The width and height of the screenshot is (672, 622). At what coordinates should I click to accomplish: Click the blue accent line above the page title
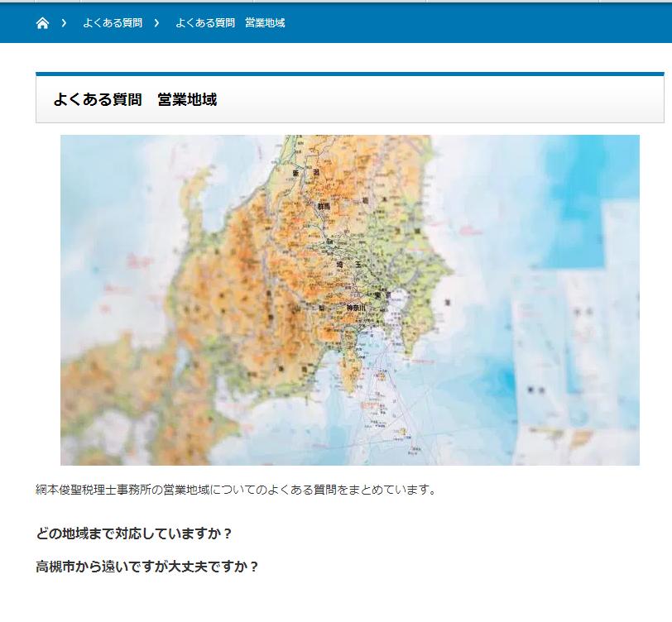tap(349, 74)
